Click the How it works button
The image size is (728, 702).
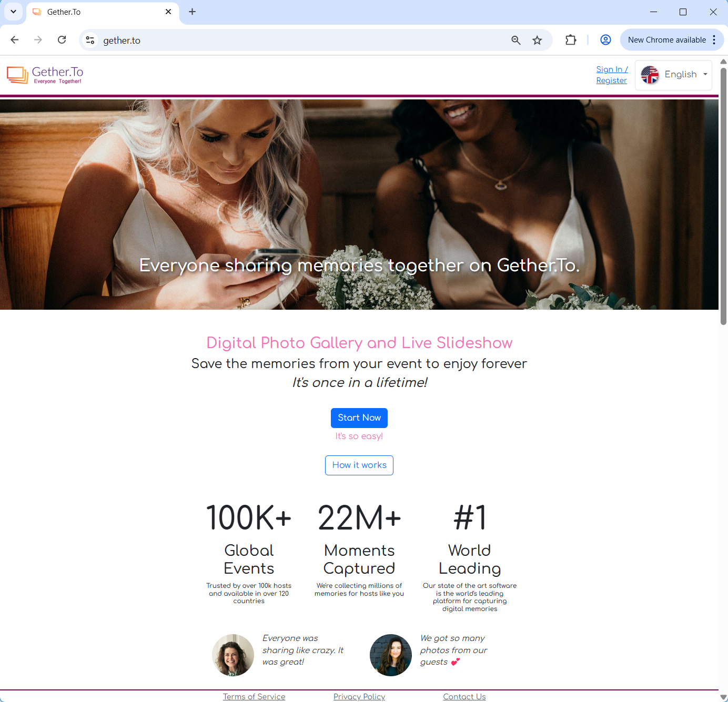pos(359,465)
